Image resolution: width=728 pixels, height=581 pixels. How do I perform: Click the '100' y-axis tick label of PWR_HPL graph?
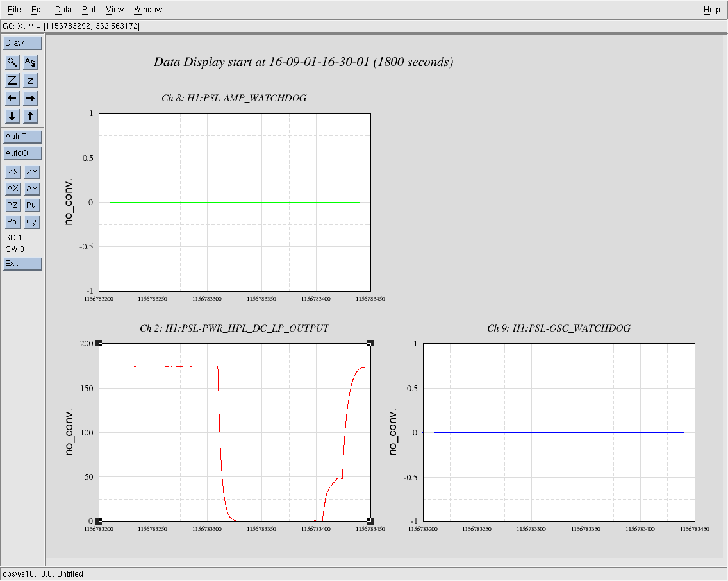[x=87, y=432]
